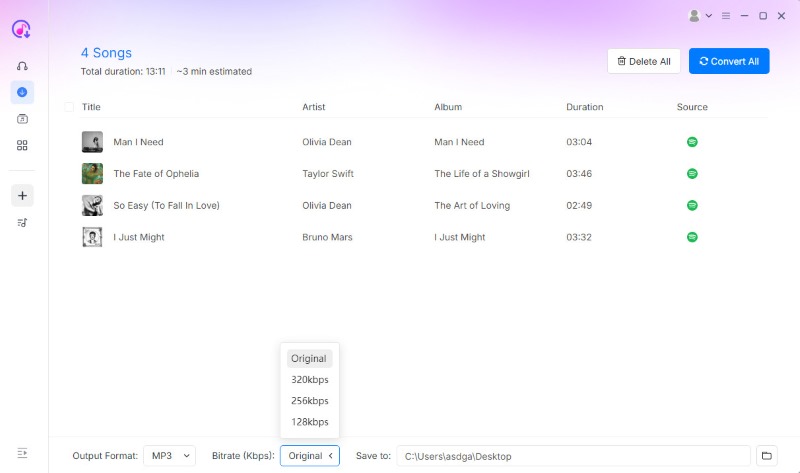Click the Delete All button
Screen dimensions: 800x473
(x=644, y=61)
